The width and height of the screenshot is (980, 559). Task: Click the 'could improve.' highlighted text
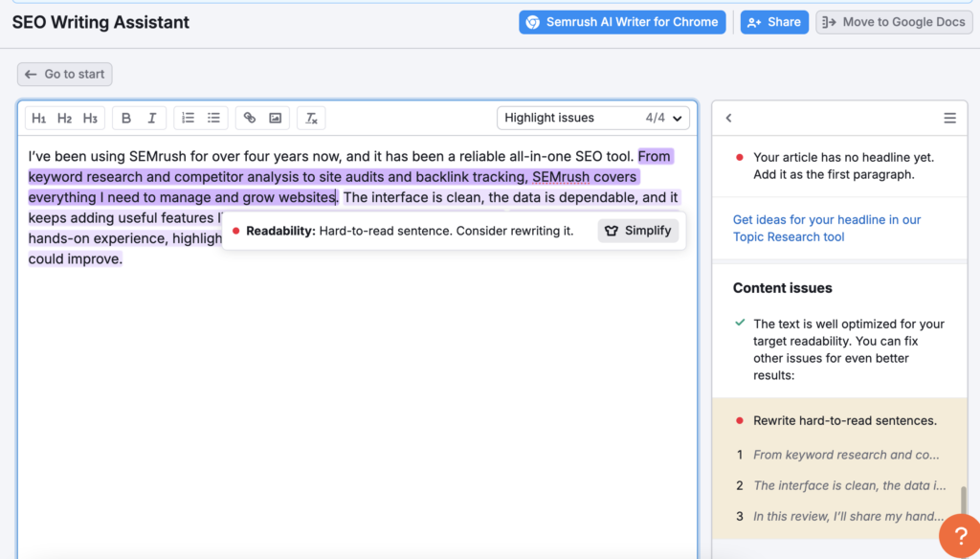[x=75, y=258]
